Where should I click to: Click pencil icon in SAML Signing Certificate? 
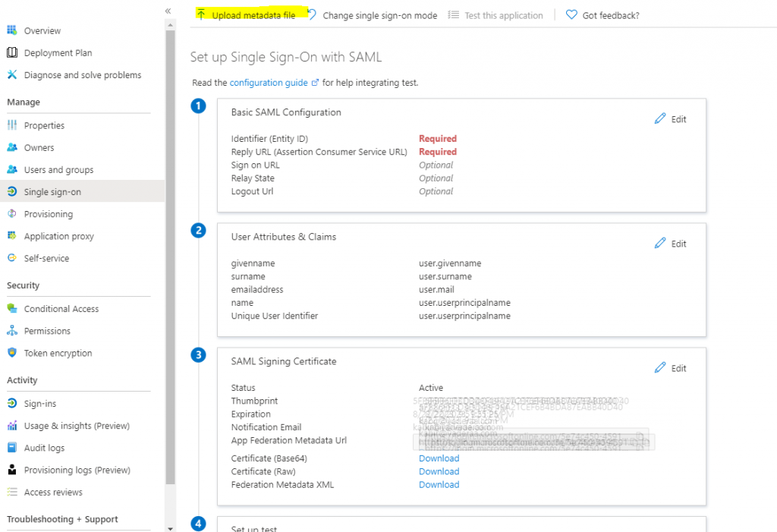pyautogui.click(x=660, y=368)
